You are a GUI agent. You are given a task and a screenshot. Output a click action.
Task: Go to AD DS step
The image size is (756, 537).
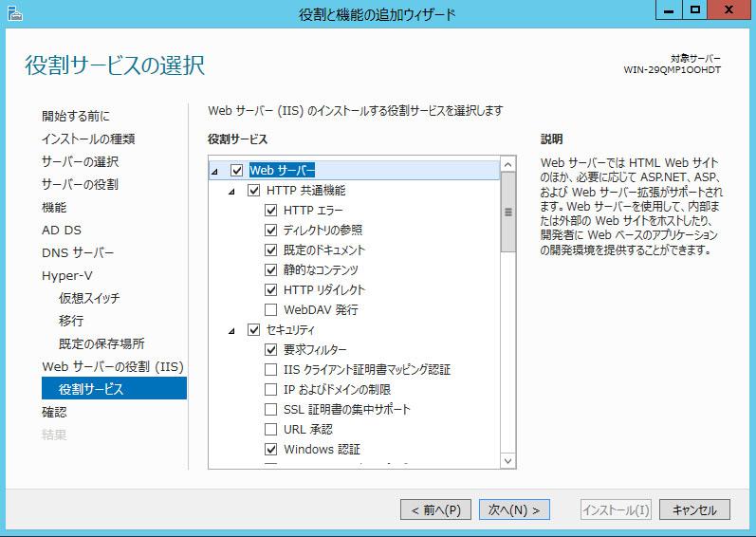[x=62, y=230]
